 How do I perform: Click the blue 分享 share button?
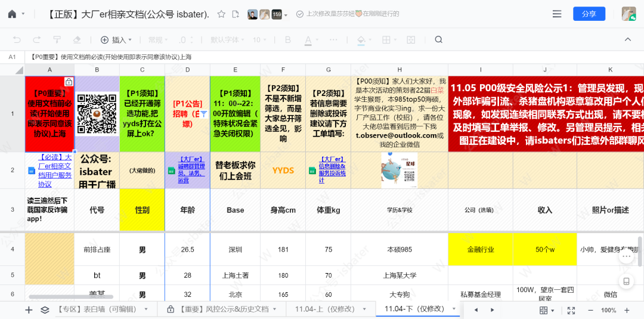click(x=589, y=14)
